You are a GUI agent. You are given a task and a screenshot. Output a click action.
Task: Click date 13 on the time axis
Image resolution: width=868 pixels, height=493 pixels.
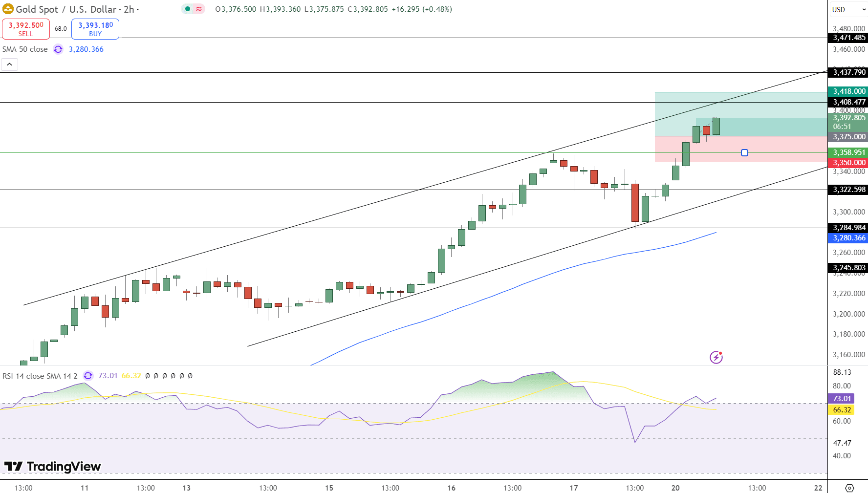[187, 488]
